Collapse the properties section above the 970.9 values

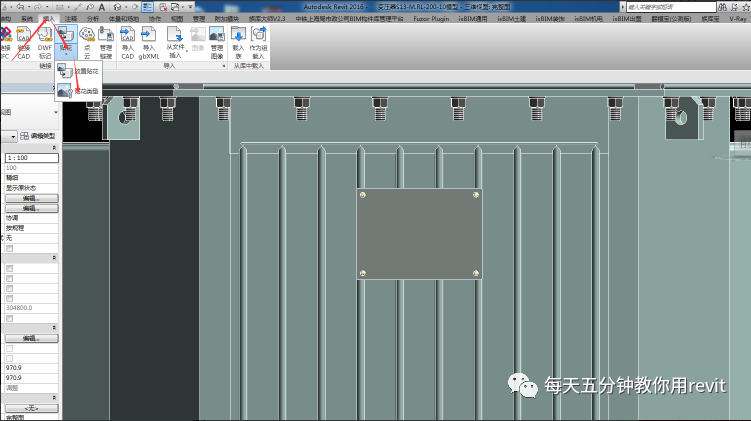(54, 328)
